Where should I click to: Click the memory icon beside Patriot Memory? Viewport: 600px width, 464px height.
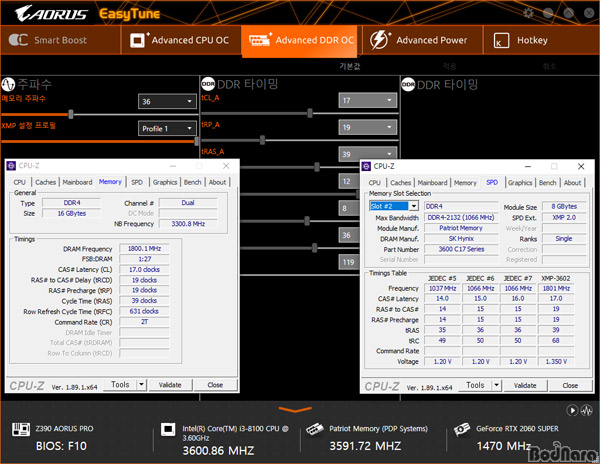(315, 429)
